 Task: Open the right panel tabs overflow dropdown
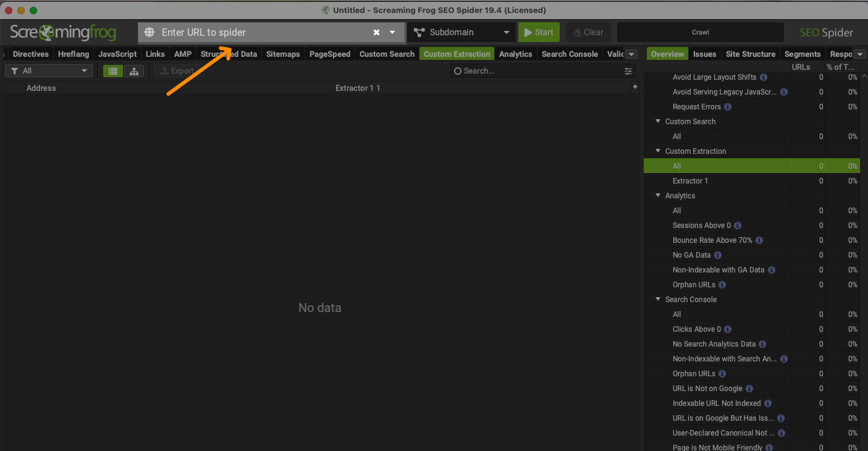[x=860, y=54]
